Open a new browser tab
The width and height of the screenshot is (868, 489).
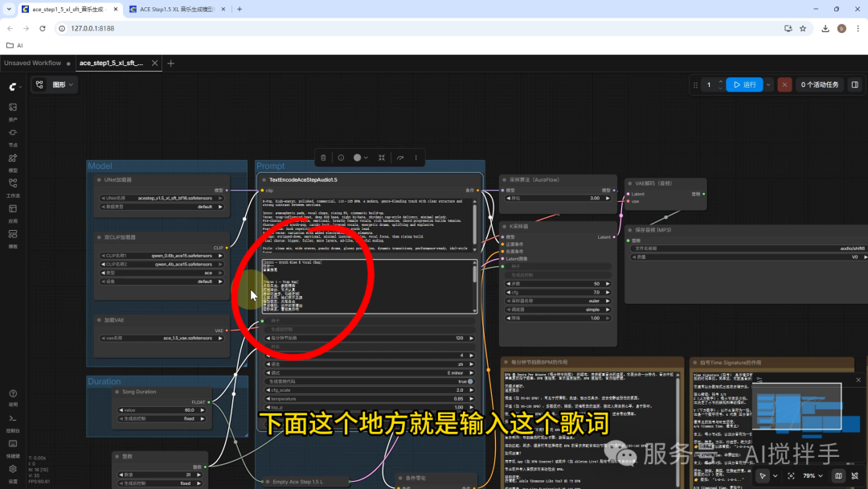(x=240, y=10)
